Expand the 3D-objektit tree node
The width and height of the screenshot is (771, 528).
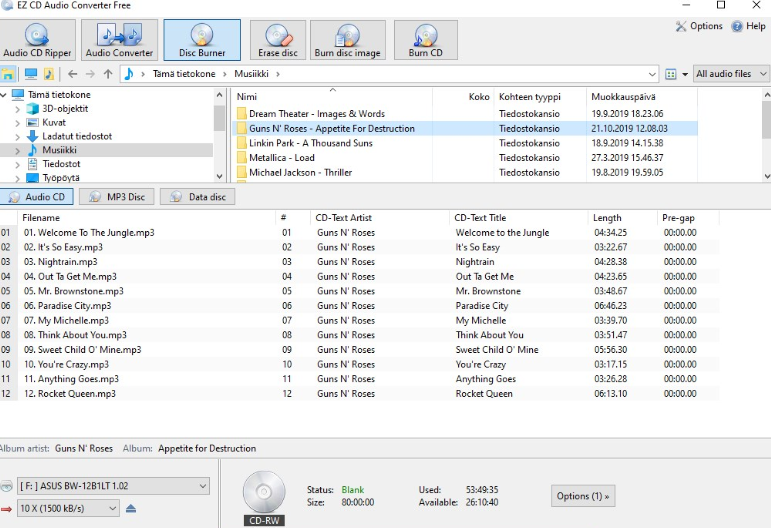point(18,109)
